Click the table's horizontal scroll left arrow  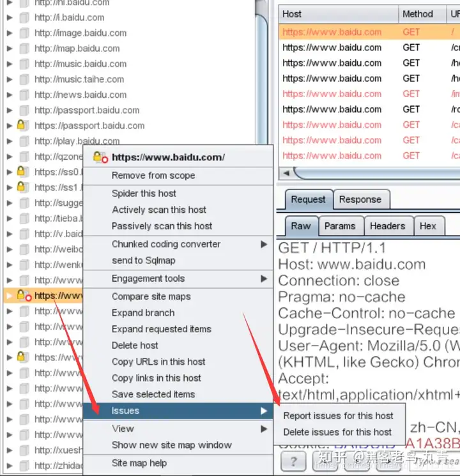coord(286,173)
